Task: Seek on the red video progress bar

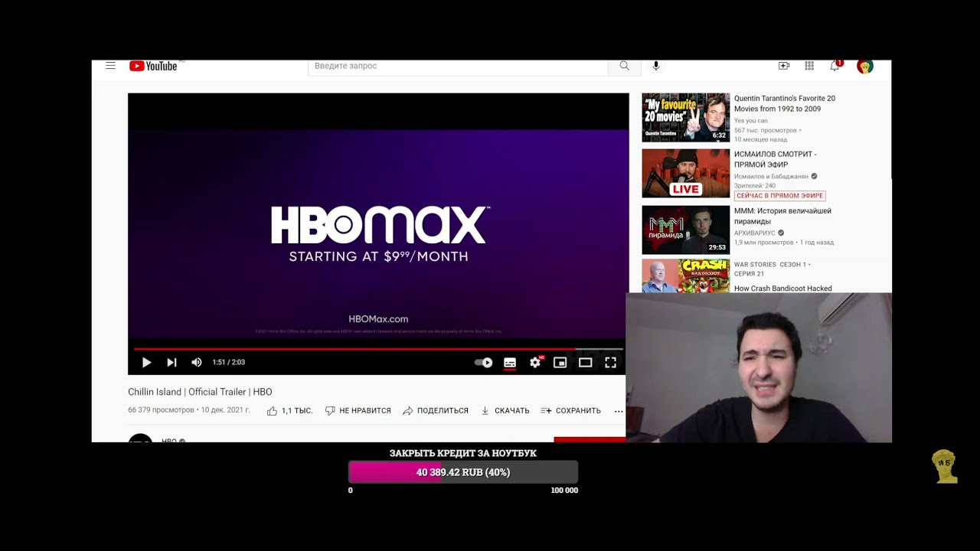Action: click(378, 349)
